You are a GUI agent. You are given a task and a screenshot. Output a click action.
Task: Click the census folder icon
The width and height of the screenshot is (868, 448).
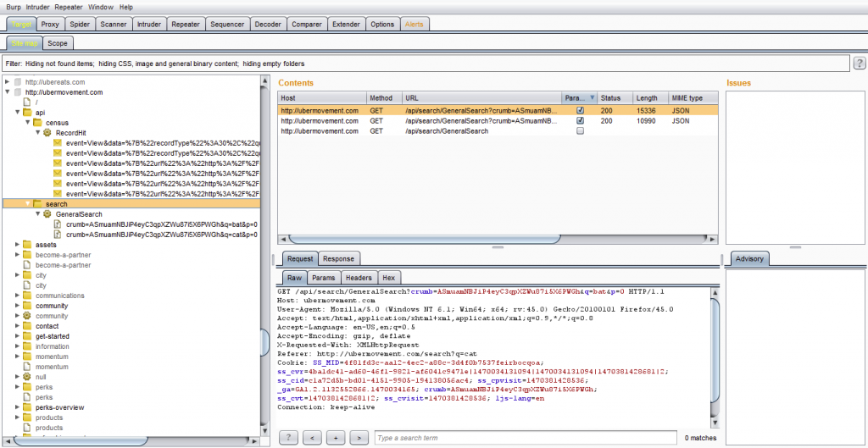pos(37,122)
